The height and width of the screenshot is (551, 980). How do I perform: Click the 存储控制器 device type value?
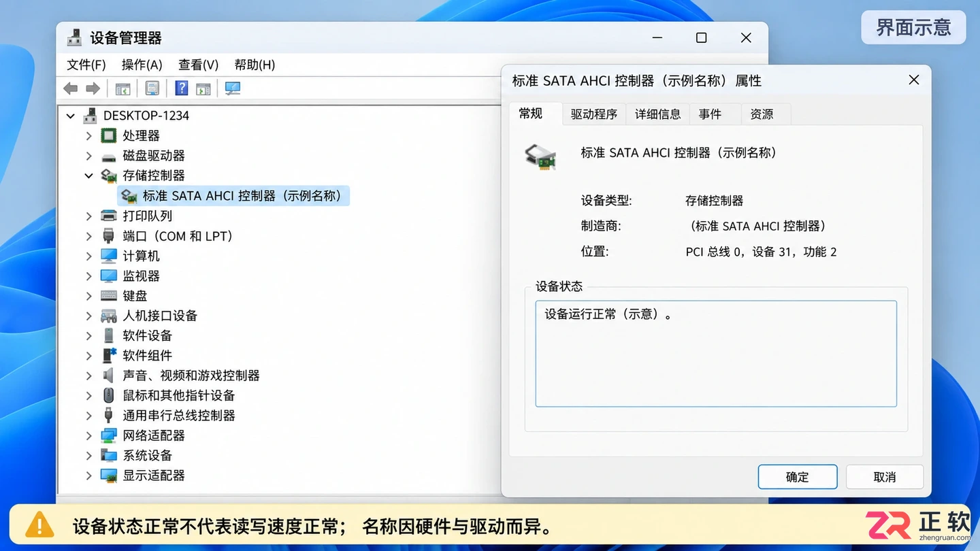point(715,201)
